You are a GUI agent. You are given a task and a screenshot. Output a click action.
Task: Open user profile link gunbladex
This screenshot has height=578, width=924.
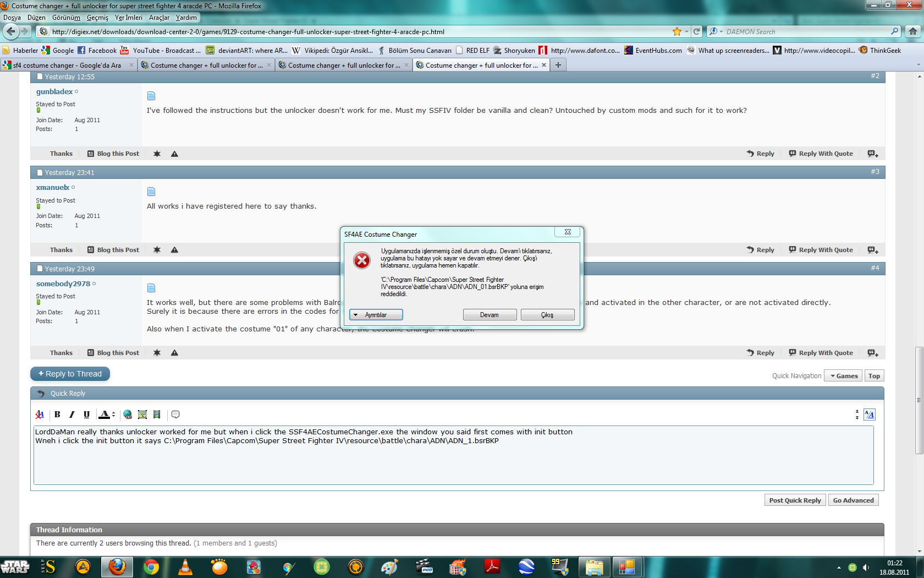pyautogui.click(x=54, y=91)
